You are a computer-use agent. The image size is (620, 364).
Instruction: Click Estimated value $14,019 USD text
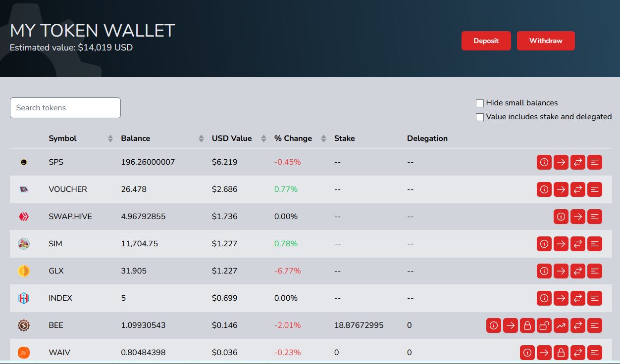(x=71, y=48)
